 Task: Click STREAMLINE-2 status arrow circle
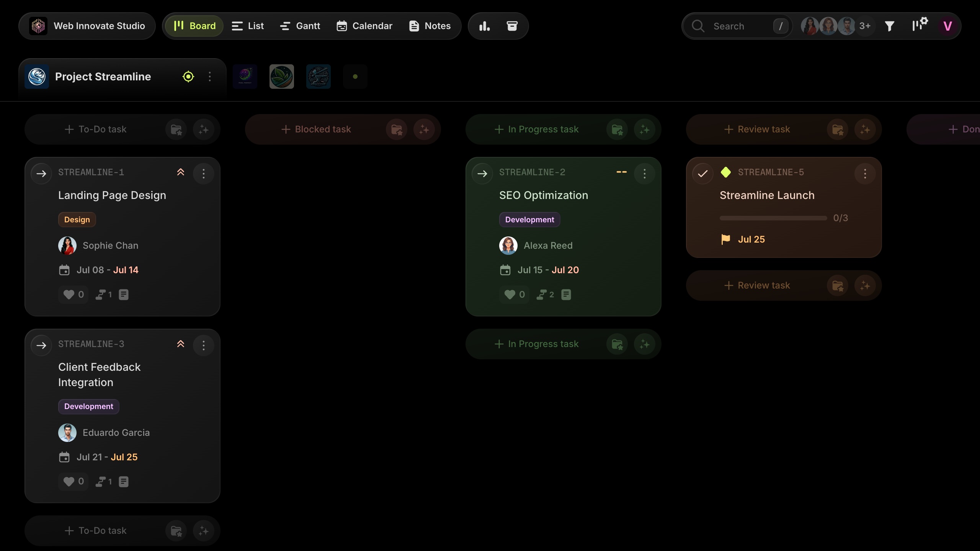pos(482,174)
